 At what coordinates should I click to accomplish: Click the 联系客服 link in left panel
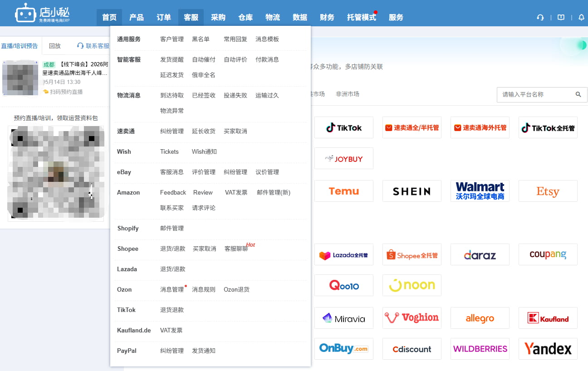93,46
